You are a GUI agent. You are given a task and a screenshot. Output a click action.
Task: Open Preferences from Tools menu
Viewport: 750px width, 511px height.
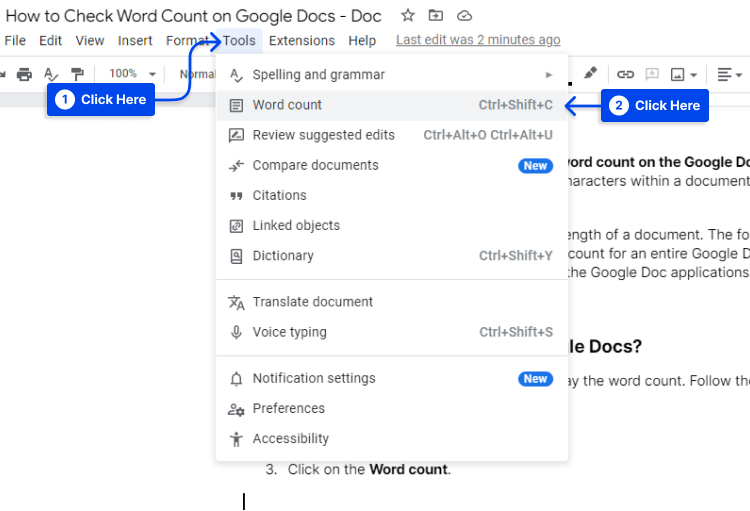coord(392,409)
